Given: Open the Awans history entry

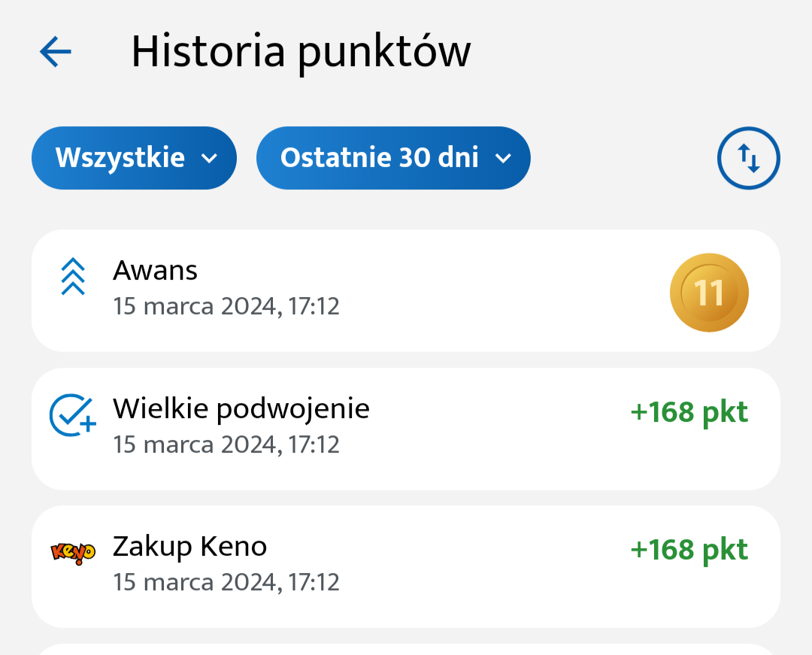Looking at the screenshot, I should coord(405,290).
